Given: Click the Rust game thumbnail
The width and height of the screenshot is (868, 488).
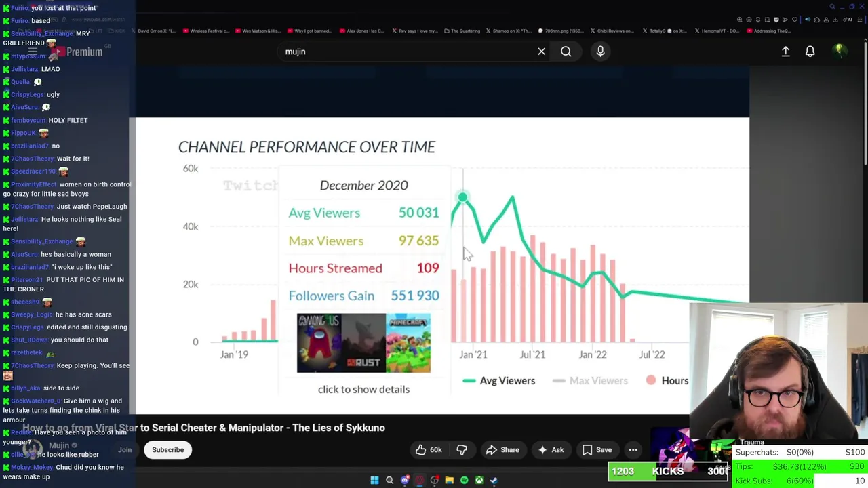Looking at the screenshot, I should 363,343.
